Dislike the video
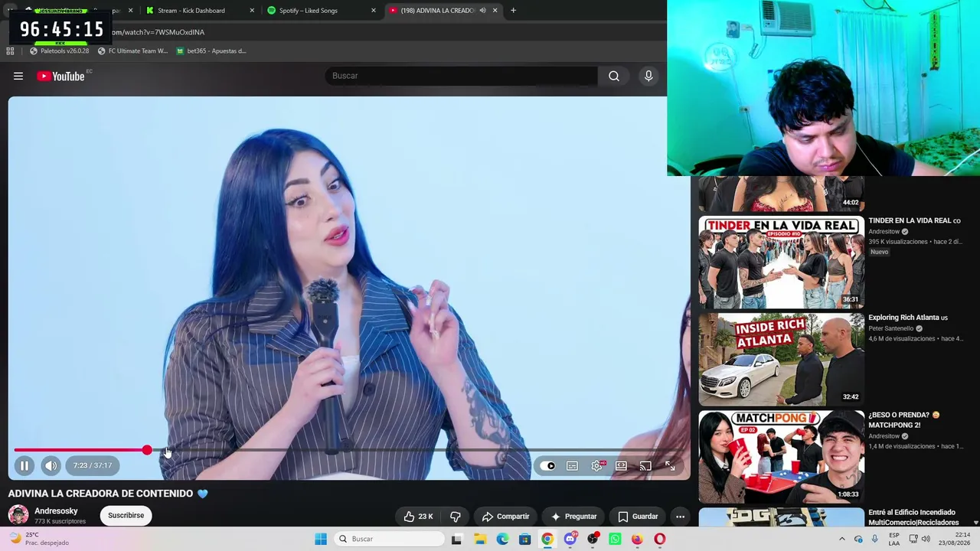 tap(456, 517)
